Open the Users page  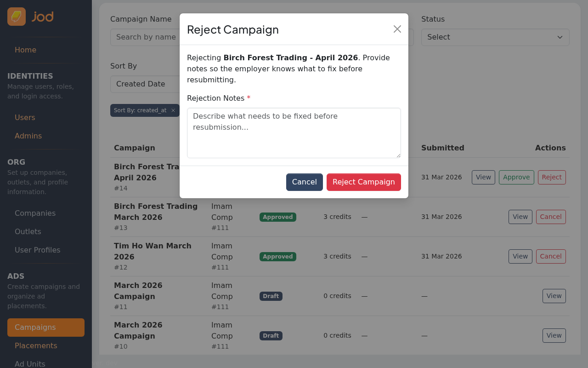pos(25,117)
